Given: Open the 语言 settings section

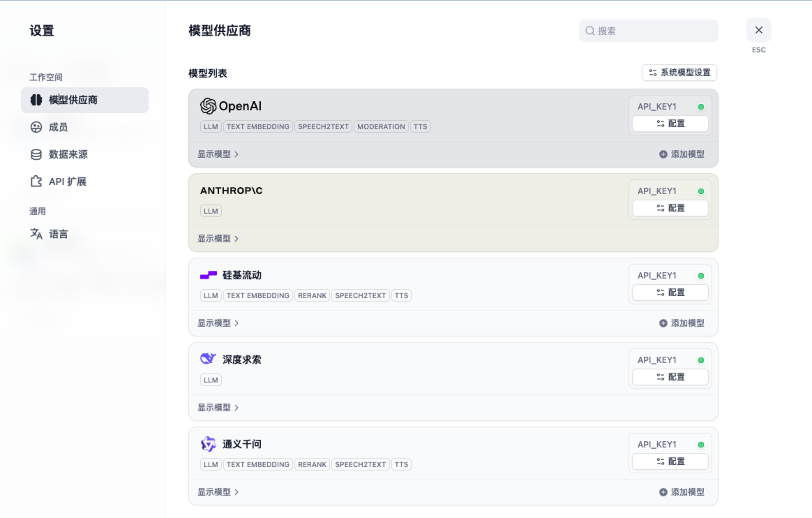Looking at the screenshot, I should pyautogui.click(x=84, y=234).
